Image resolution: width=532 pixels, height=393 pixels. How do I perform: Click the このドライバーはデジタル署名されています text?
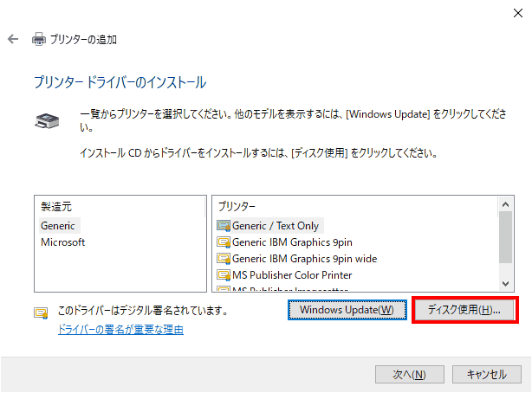(142, 310)
